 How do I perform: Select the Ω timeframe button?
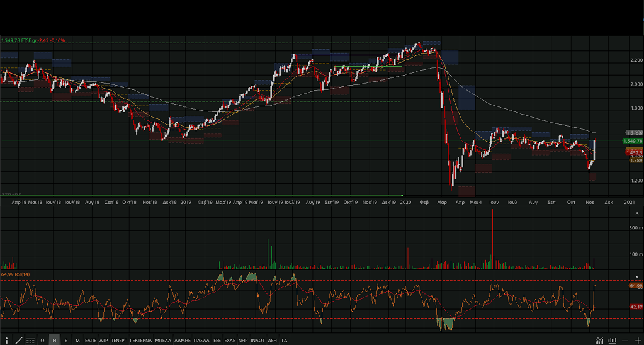click(42, 340)
